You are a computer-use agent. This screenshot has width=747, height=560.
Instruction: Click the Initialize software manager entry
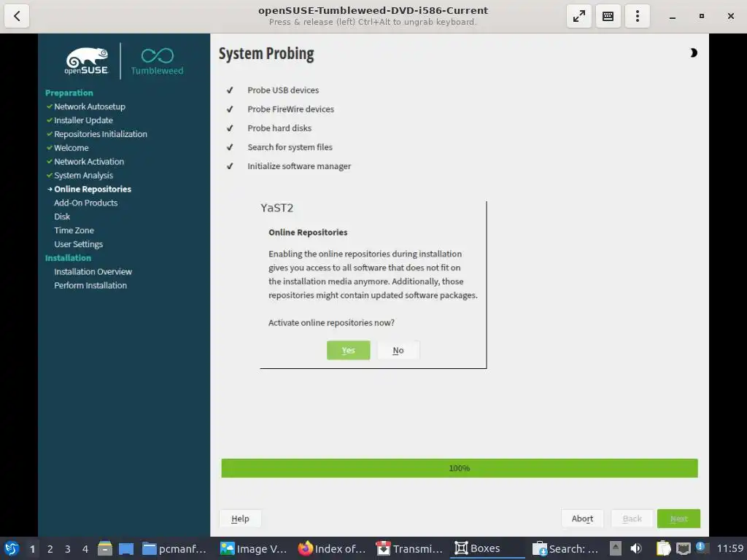point(299,166)
